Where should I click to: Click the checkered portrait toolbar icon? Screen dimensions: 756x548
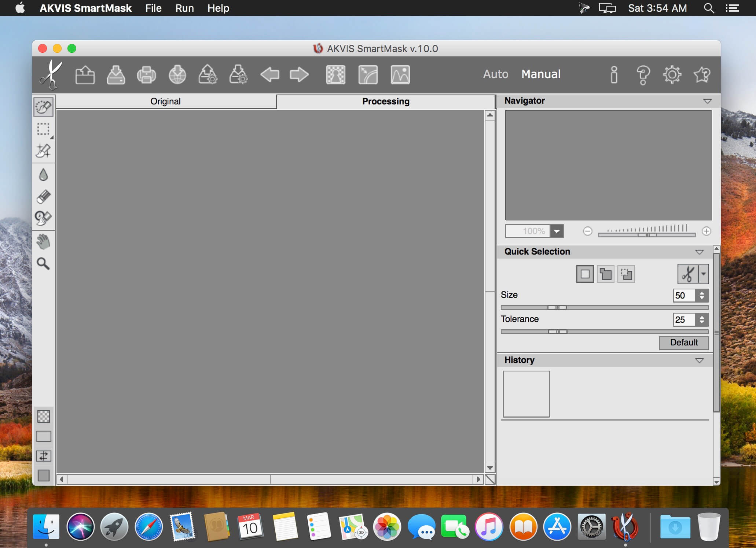[335, 75]
